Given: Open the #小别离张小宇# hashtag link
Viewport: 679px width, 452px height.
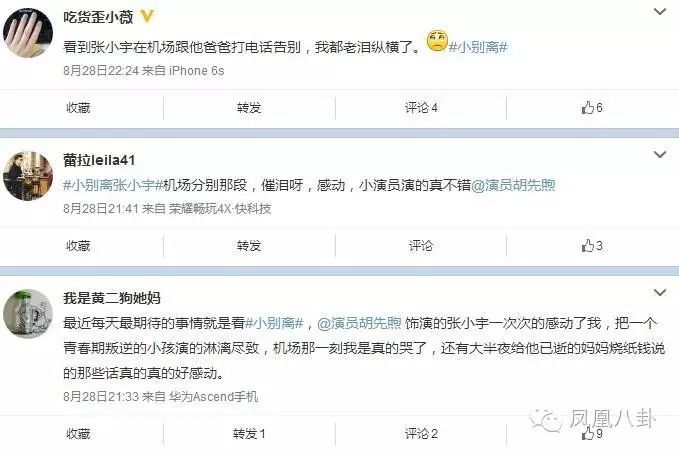Looking at the screenshot, I should click(x=113, y=185).
